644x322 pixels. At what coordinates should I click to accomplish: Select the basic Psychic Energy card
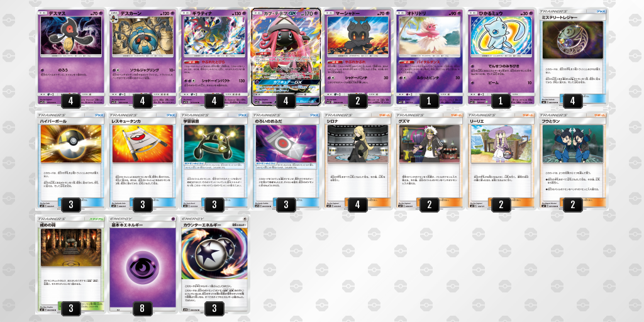tap(142, 265)
